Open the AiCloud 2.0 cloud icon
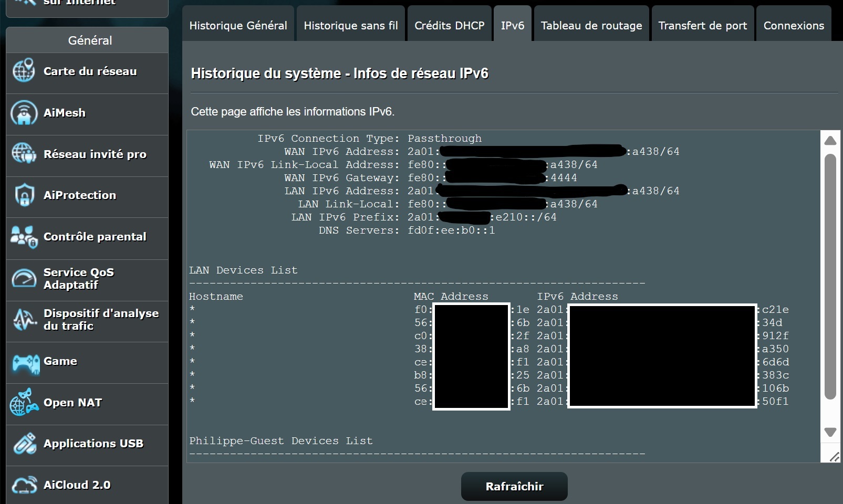Image resolution: width=843 pixels, height=504 pixels. pyautogui.click(x=24, y=485)
